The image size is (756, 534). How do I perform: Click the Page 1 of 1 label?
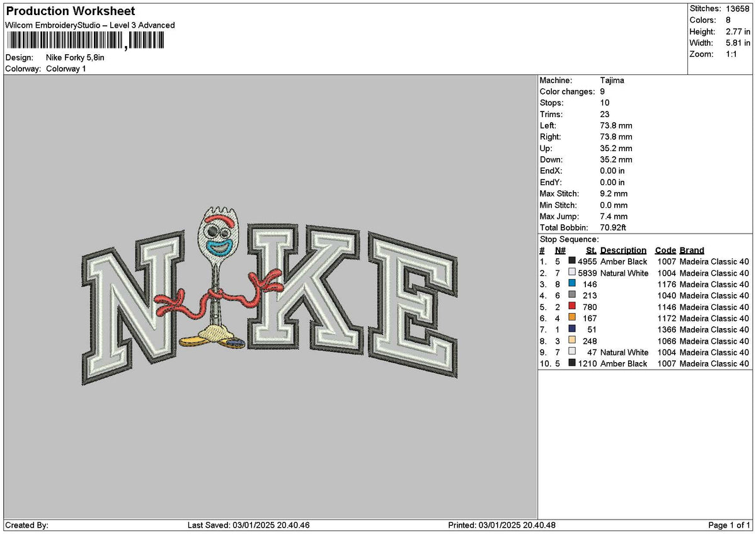[x=729, y=524]
